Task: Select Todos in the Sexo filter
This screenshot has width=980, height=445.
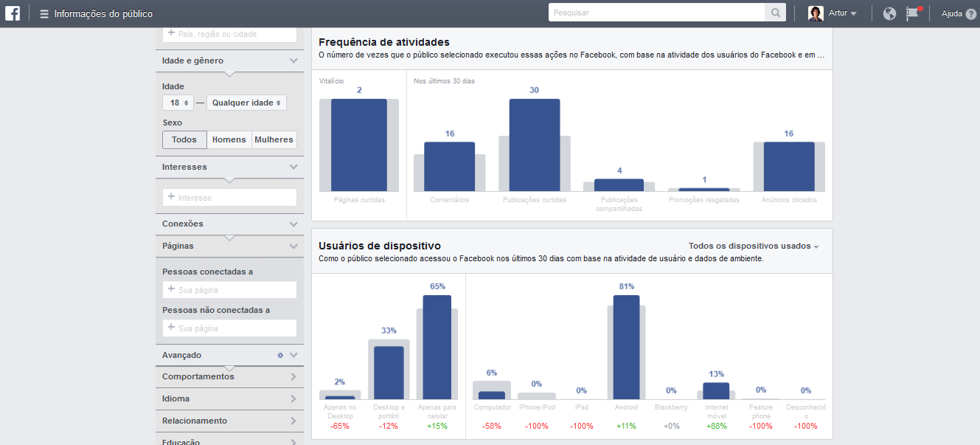Action: tap(184, 139)
